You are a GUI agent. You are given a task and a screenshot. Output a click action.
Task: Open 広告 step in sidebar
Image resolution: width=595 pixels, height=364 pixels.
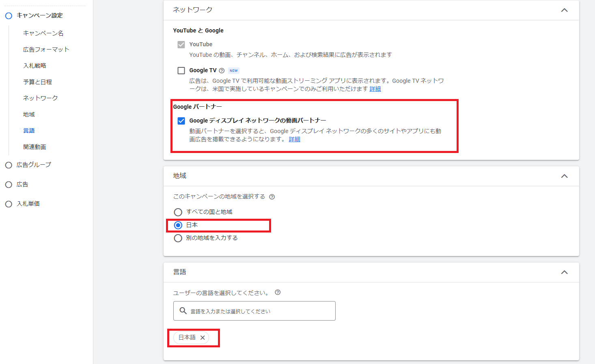pos(22,184)
